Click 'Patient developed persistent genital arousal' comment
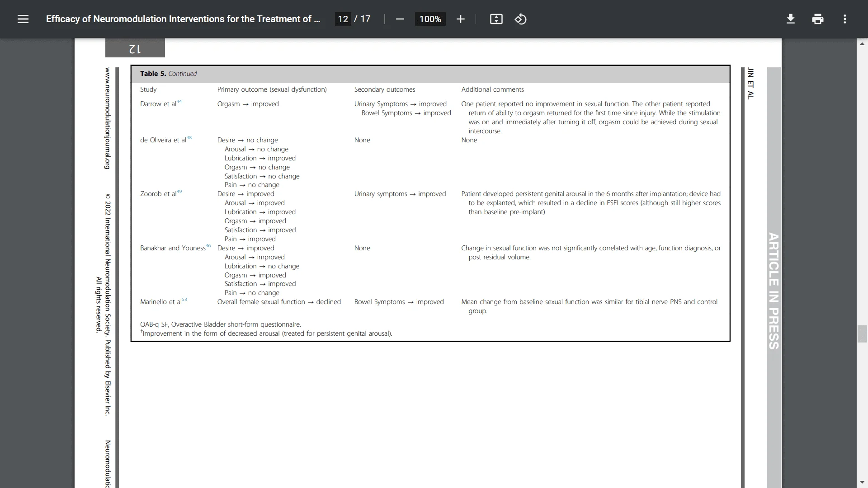 (x=591, y=203)
